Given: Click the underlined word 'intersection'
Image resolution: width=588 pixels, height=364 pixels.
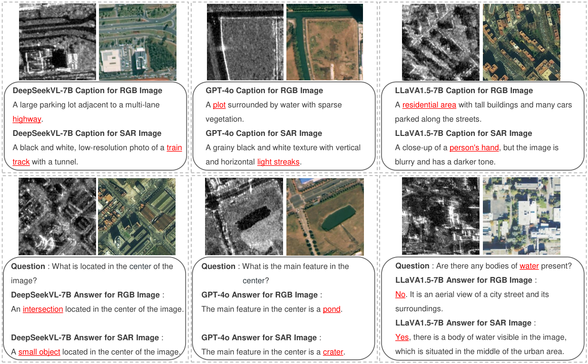Looking at the screenshot, I should pyautogui.click(x=43, y=309).
